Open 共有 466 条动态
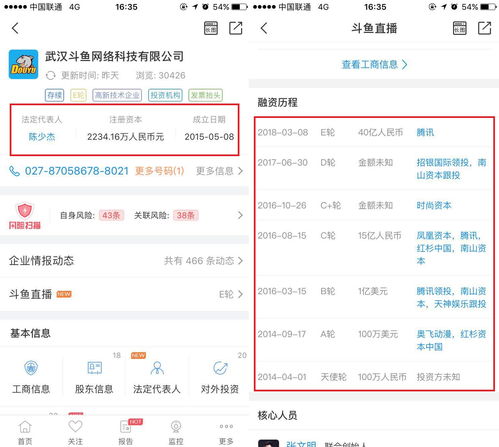 203,261
